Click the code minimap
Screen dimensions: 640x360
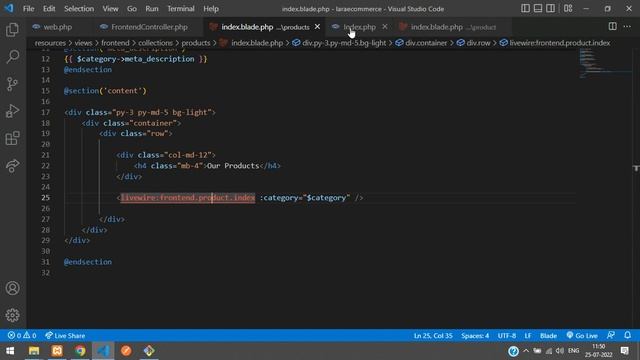[605, 63]
